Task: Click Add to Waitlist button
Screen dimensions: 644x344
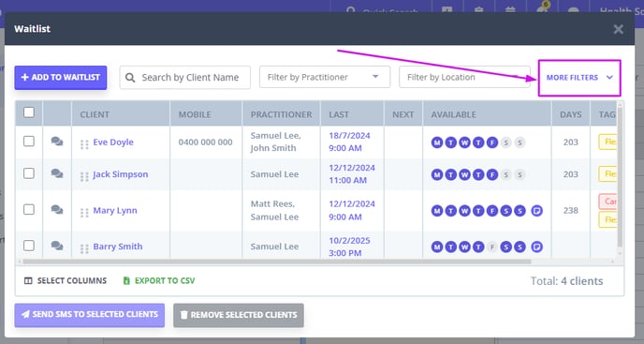Action: (x=61, y=78)
